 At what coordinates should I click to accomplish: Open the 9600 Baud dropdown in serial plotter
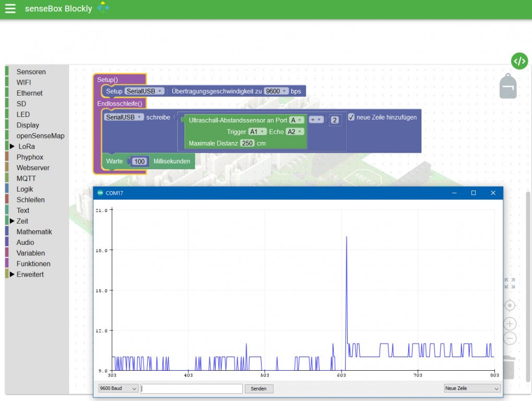[x=118, y=388]
